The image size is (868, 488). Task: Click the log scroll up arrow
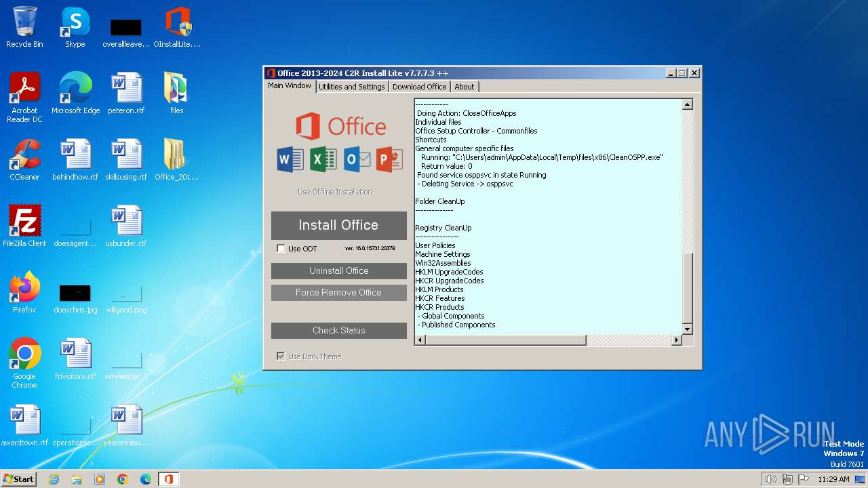click(x=688, y=104)
